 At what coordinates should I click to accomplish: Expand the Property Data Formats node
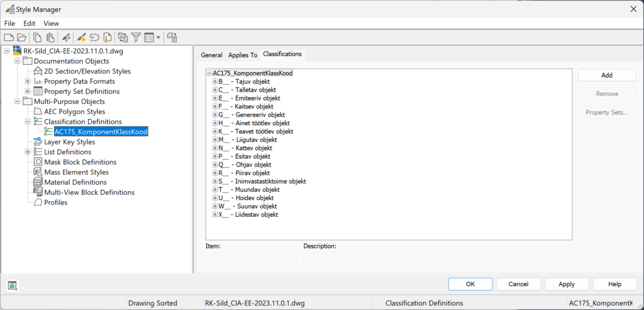28,81
